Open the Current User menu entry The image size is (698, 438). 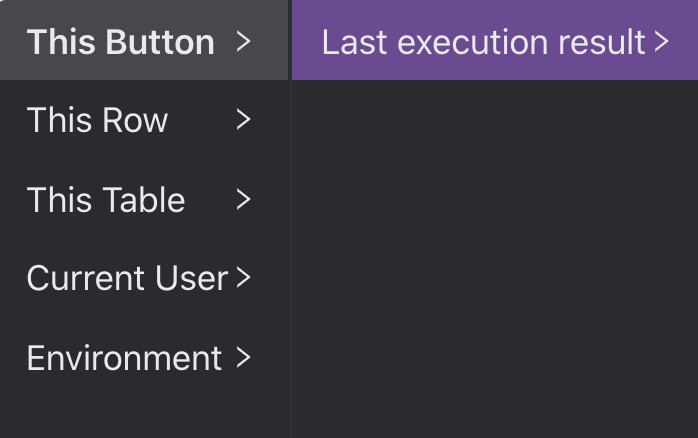click(140, 278)
